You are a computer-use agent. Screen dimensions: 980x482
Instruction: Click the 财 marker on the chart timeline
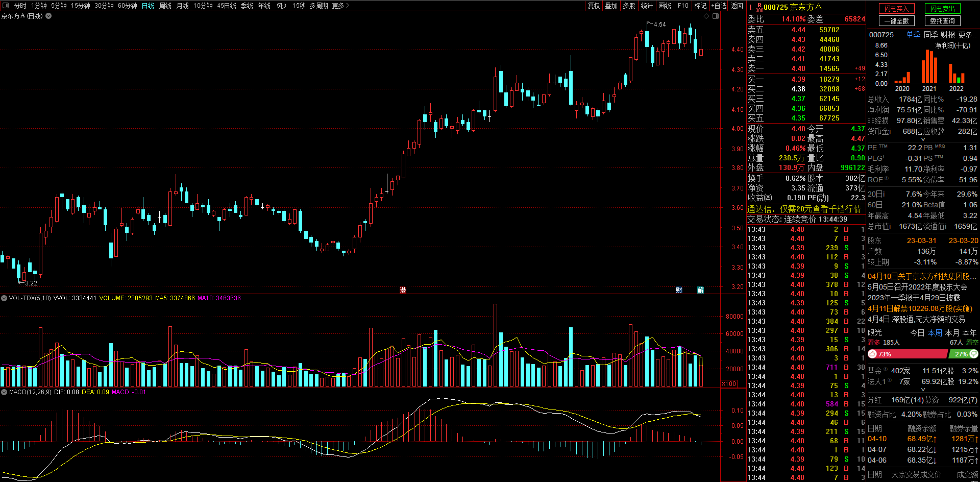click(679, 290)
